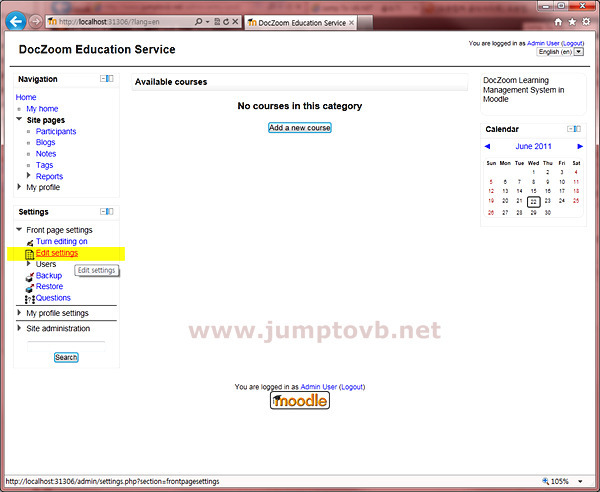Click the Restore icon
The image size is (600, 492).
pos(29,288)
